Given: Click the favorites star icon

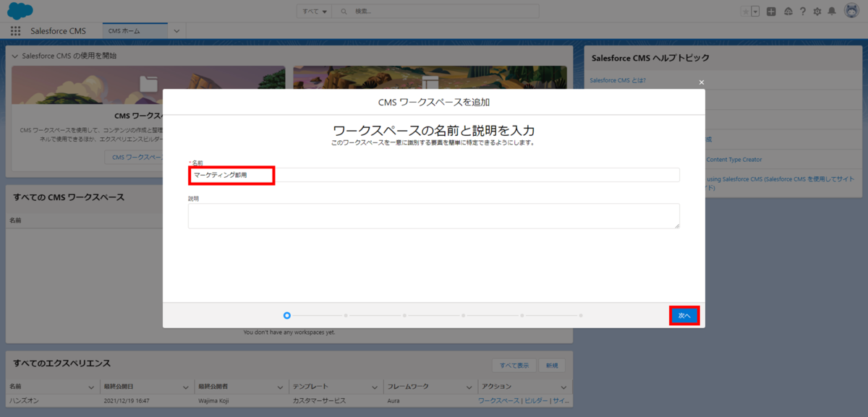Looking at the screenshot, I should 745,12.
